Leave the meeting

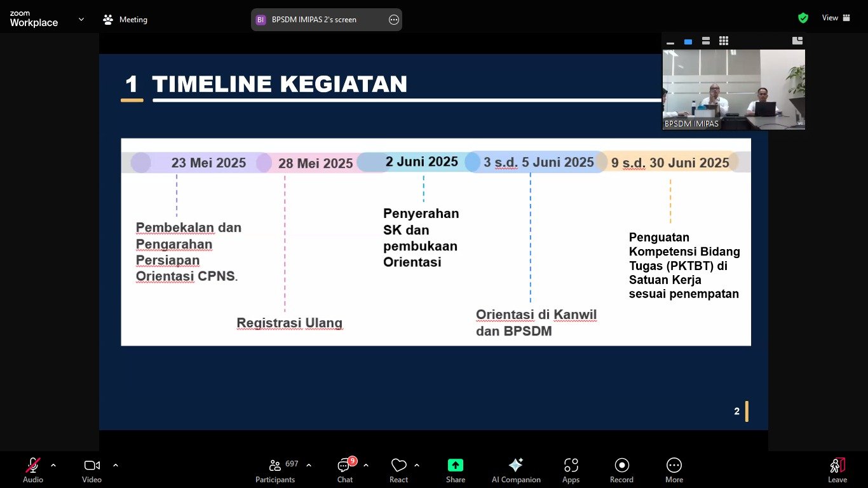(x=837, y=471)
